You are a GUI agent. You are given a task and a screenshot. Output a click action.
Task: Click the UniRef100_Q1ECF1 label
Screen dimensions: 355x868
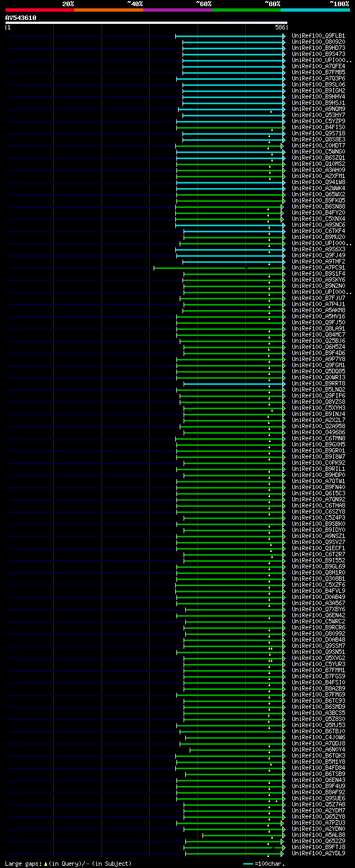(x=318, y=548)
